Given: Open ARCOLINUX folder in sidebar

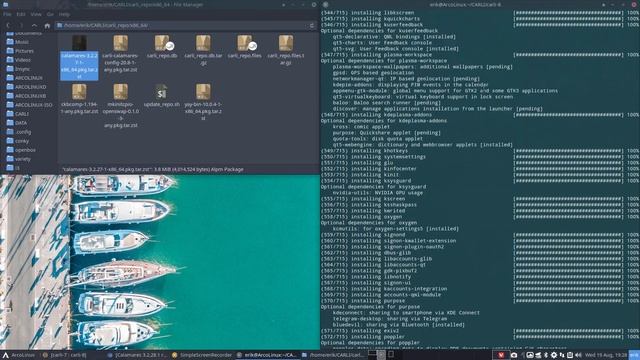Looking at the screenshot, I should coord(25,78).
